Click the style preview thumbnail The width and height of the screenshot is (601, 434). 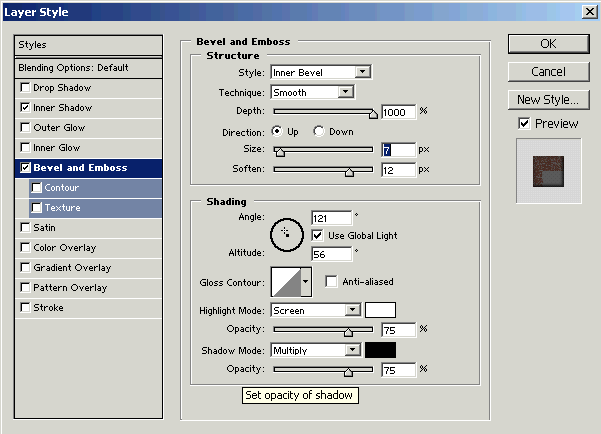click(x=548, y=171)
